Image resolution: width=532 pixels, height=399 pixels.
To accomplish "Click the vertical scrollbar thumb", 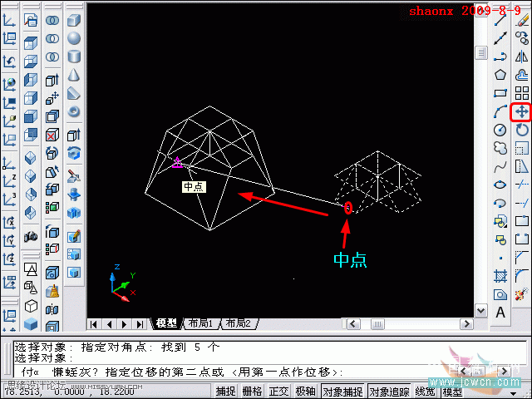I will [480, 52].
